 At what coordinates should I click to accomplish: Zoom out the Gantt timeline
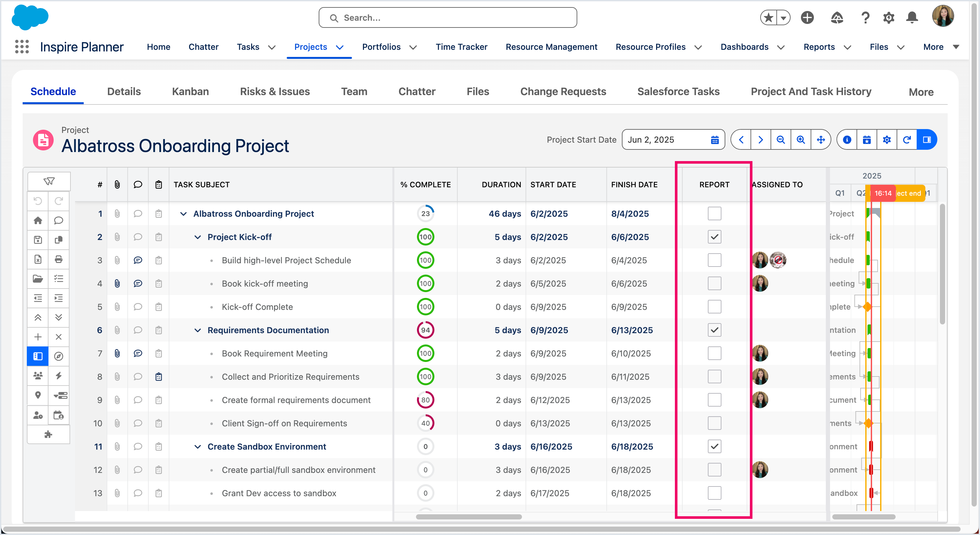(x=781, y=140)
